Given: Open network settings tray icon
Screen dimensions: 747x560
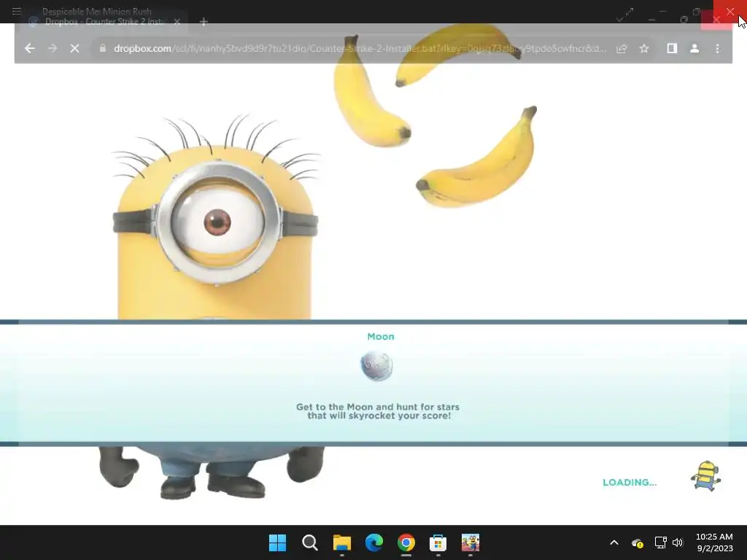Looking at the screenshot, I should (660, 542).
